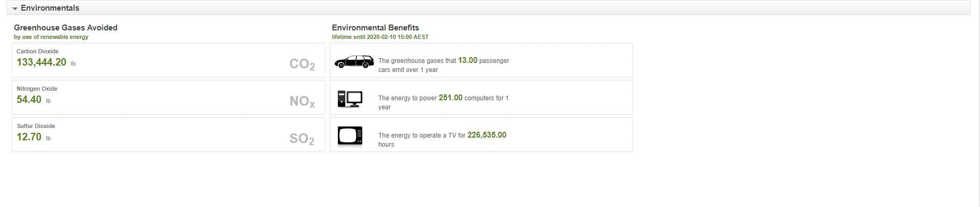
Task: Click the 13.00 passenger cars figure
Action: [468, 60]
